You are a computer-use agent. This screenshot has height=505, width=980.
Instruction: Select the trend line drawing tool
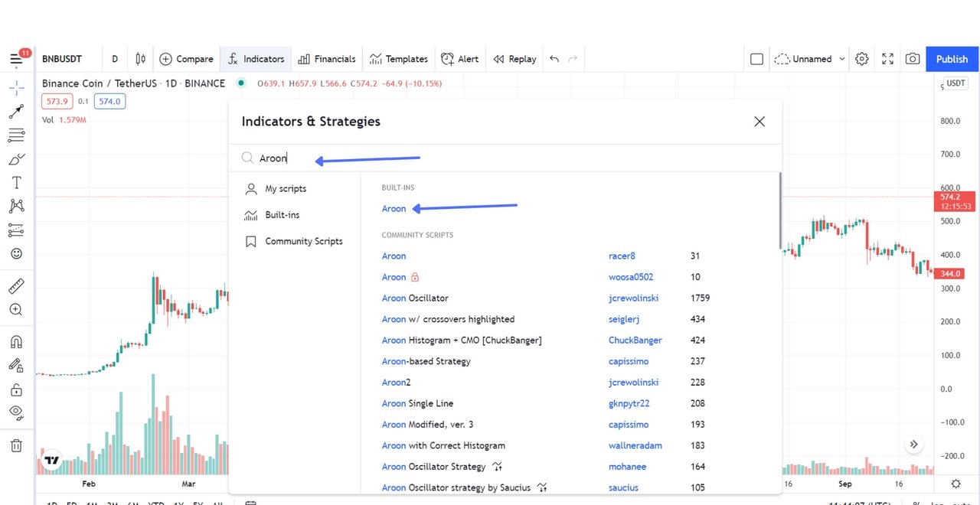[16, 112]
